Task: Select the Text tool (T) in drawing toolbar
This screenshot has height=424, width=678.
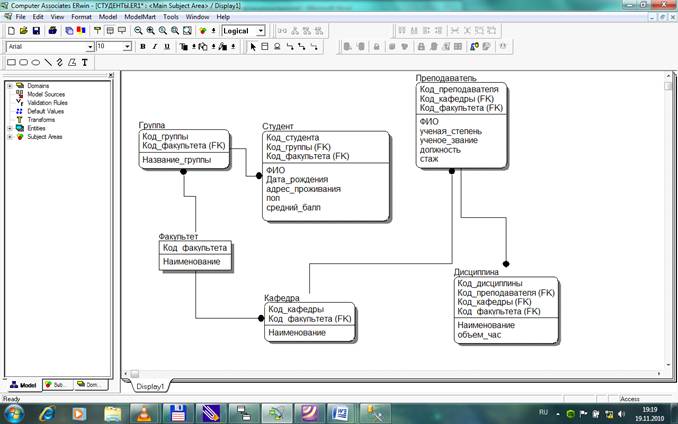Action: coord(85,62)
